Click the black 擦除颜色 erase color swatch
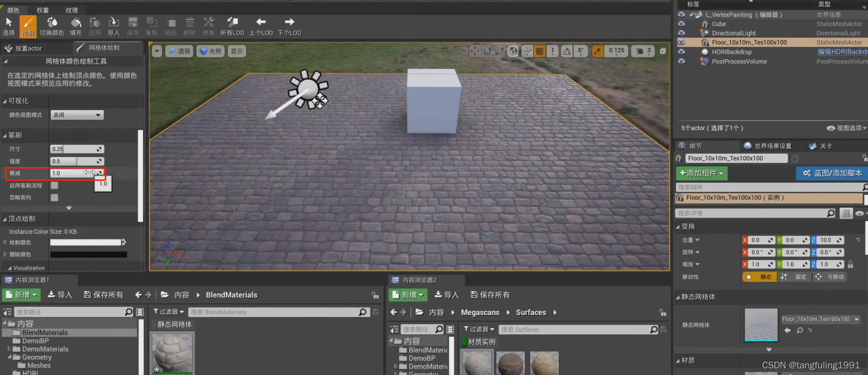The width and height of the screenshot is (868, 375). 89,255
